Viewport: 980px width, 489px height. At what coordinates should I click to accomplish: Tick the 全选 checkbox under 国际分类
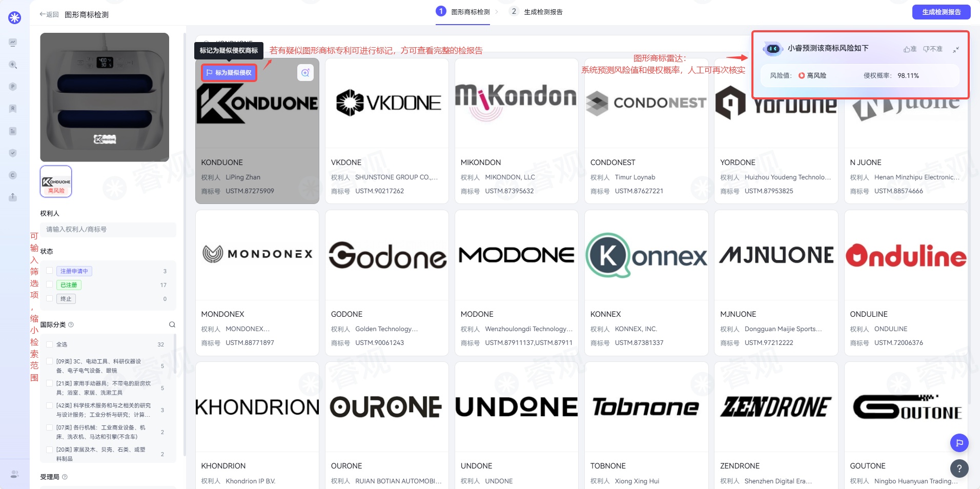pos(50,344)
